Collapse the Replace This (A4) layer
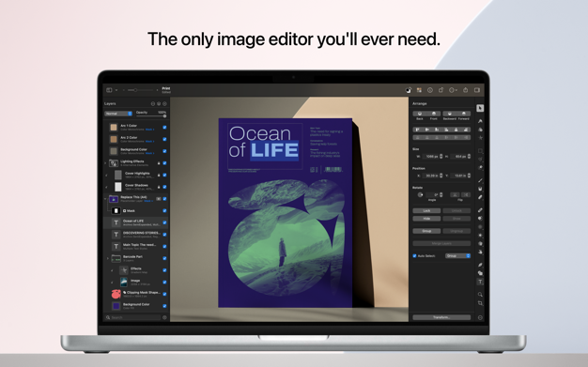The height and width of the screenshot is (367, 588). click(105, 199)
